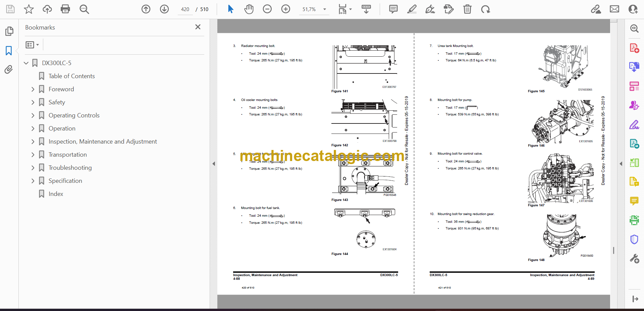
Task: Click the Print file icon
Action: coord(65,9)
